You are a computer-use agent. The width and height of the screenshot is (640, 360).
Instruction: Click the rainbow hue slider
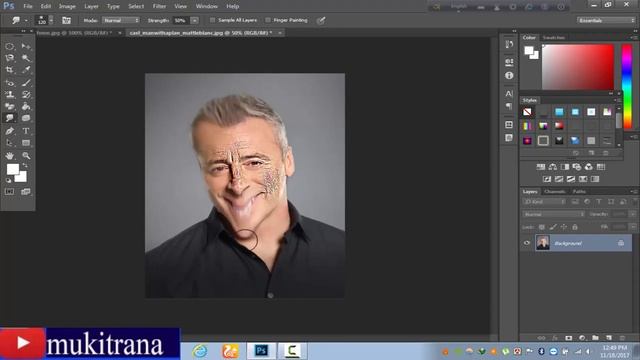(x=627, y=86)
